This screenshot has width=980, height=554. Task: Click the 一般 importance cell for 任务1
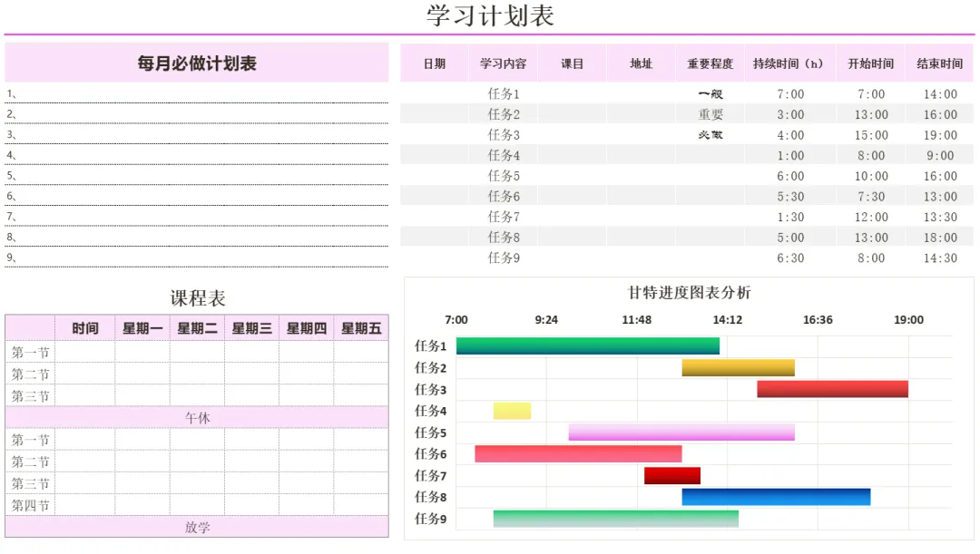710,93
